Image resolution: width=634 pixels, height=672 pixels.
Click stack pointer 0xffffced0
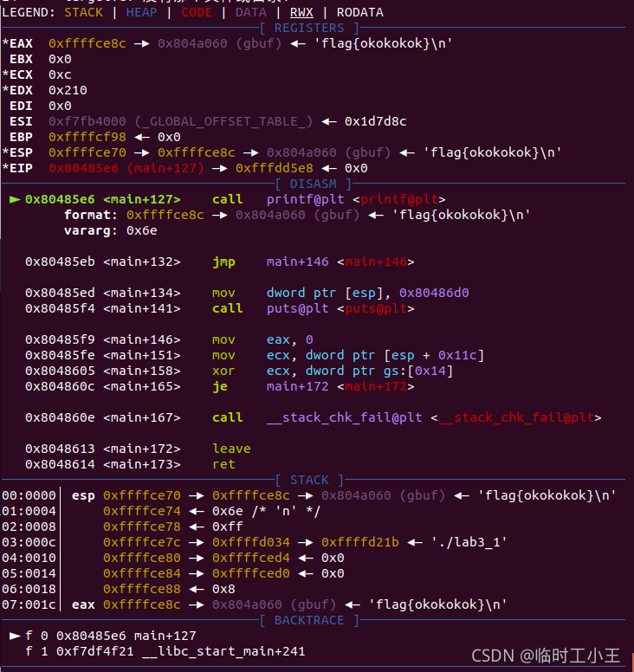[x=251, y=573]
